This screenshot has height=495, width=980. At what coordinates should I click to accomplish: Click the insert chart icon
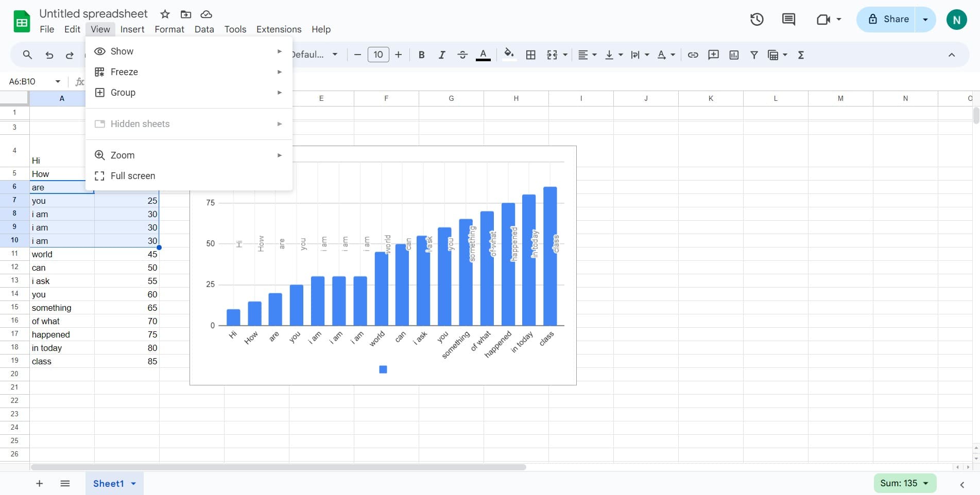[734, 55]
